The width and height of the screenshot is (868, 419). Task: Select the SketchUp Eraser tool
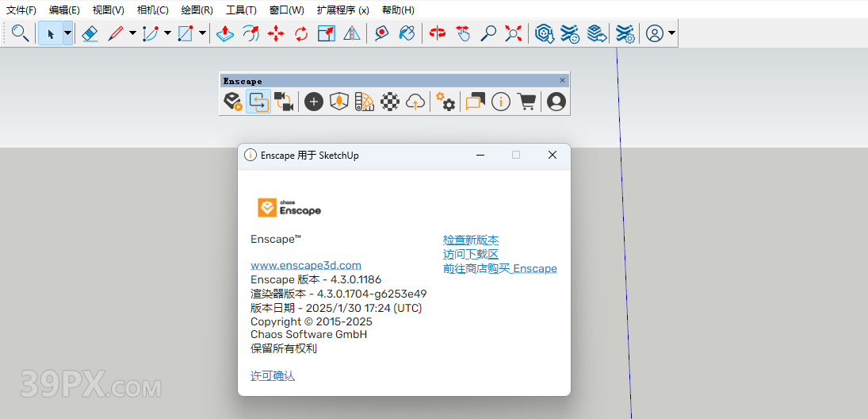point(90,33)
